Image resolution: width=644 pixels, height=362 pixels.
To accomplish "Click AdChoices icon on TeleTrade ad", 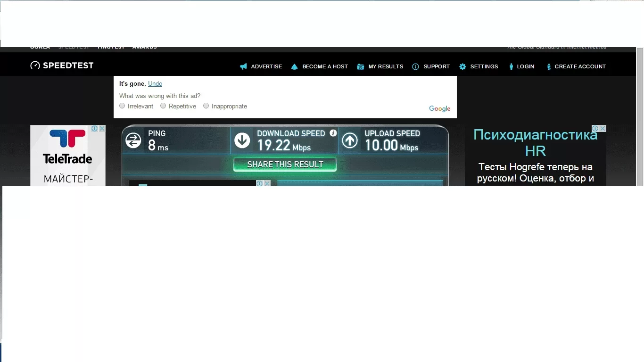I will (94, 128).
